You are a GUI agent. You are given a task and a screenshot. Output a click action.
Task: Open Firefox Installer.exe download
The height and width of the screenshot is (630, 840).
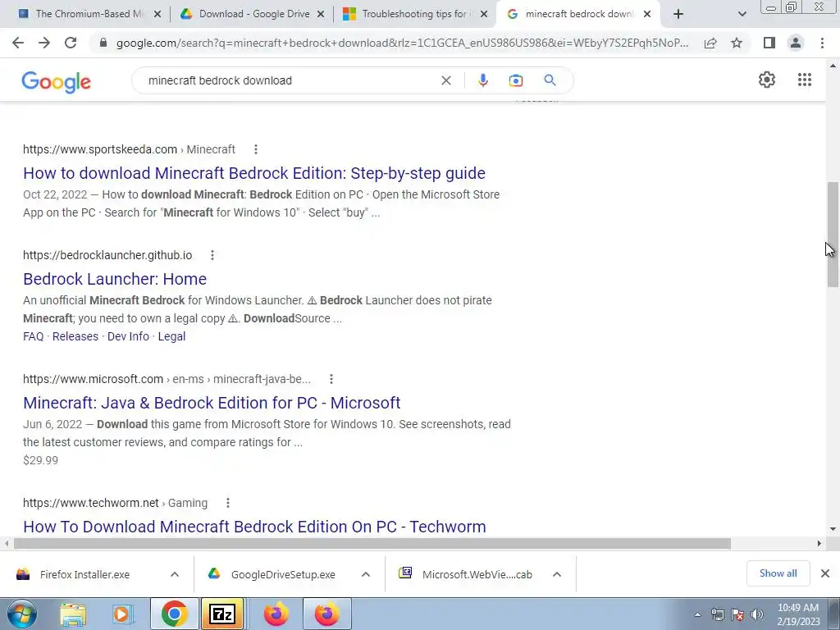point(84,575)
